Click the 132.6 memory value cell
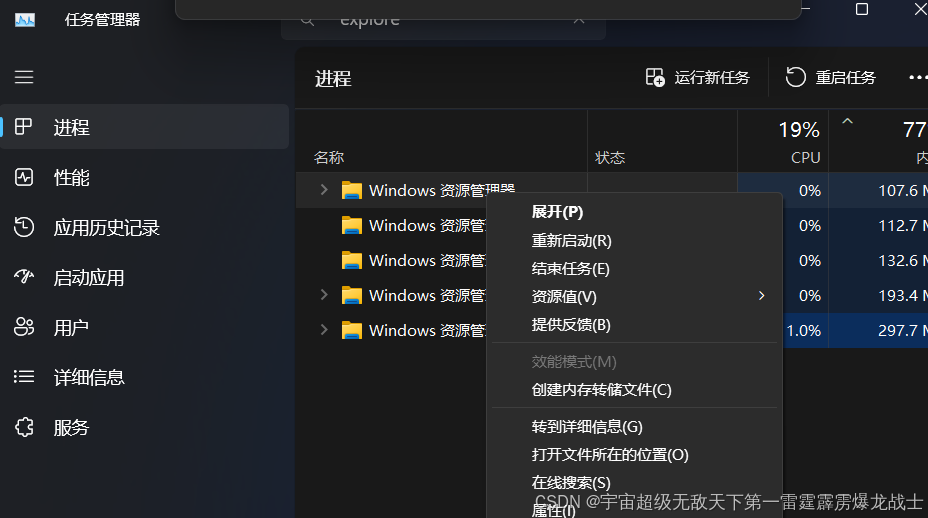This screenshot has height=518, width=928. (878, 260)
